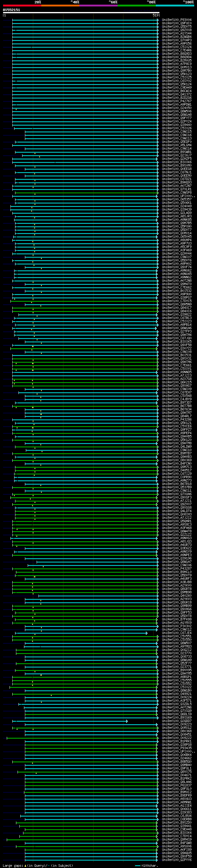This screenshot has width=197, height=868.
Task: Select hit label UniRef100_A2X7G8
Action: click(177, 379)
